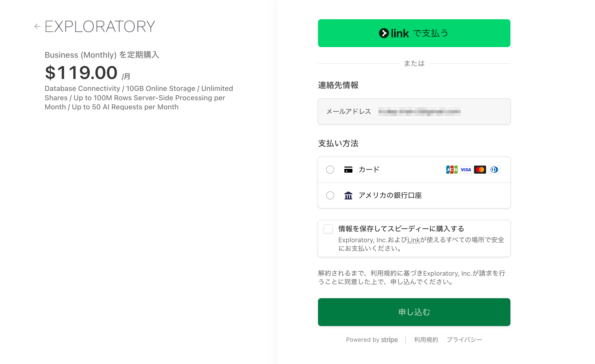Screen dimensions: 595x364
Task: Click the JCB card logo
Action: [451, 170]
